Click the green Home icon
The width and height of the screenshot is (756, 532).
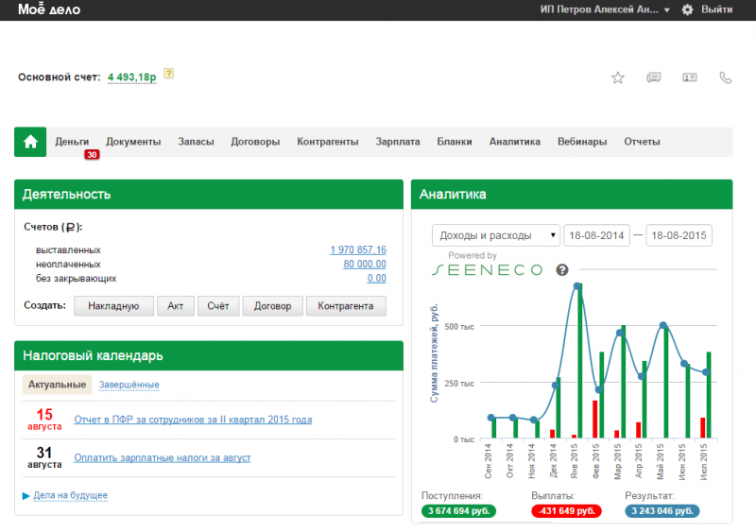click(x=30, y=142)
